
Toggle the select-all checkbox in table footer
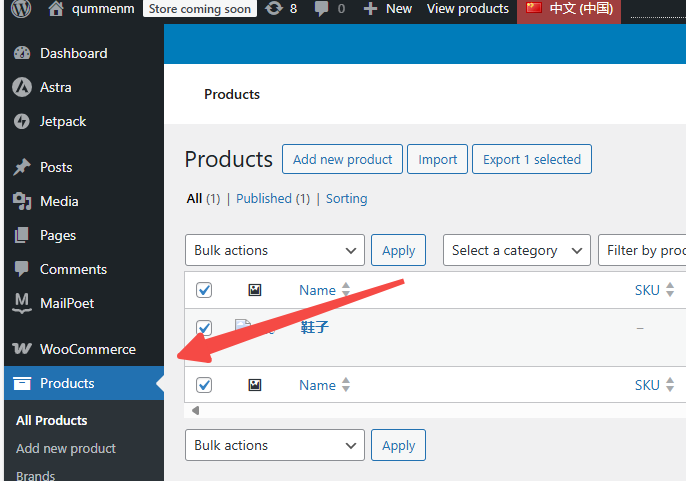(204, 385)
